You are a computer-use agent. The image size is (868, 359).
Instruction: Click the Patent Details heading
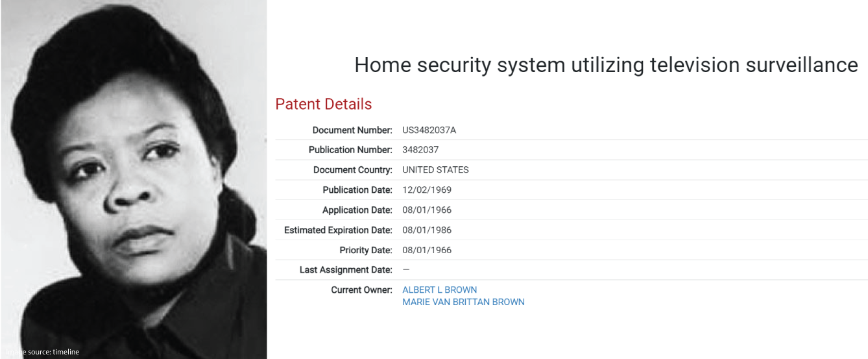pyautogui.click(x=324, y=104)
